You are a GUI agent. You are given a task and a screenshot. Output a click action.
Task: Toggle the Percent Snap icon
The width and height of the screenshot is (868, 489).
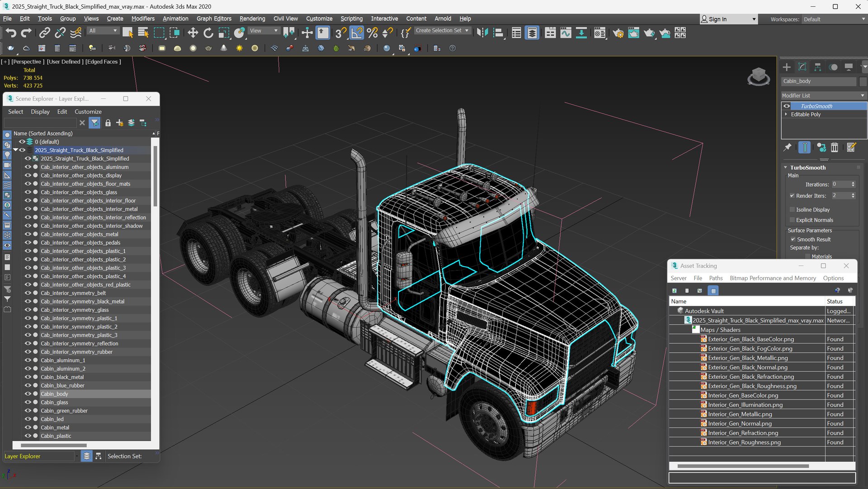point(372,33)
